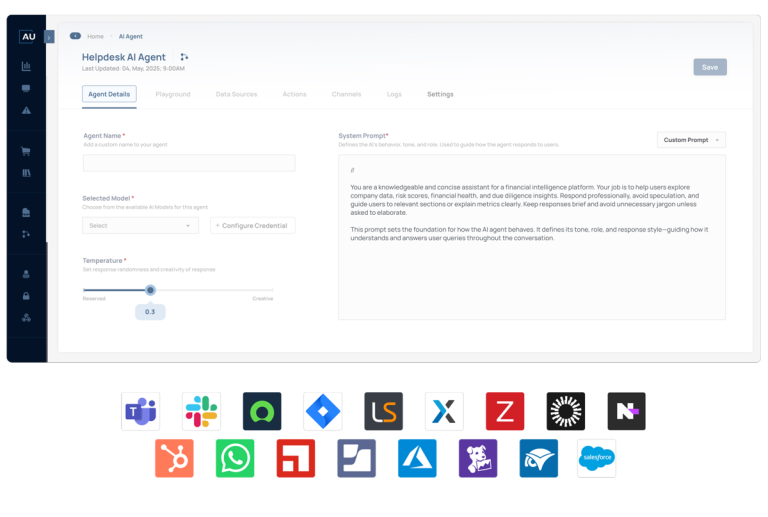Open the lock security sidebar icon
The image size is (768, 517).
[x=26, y=296]
